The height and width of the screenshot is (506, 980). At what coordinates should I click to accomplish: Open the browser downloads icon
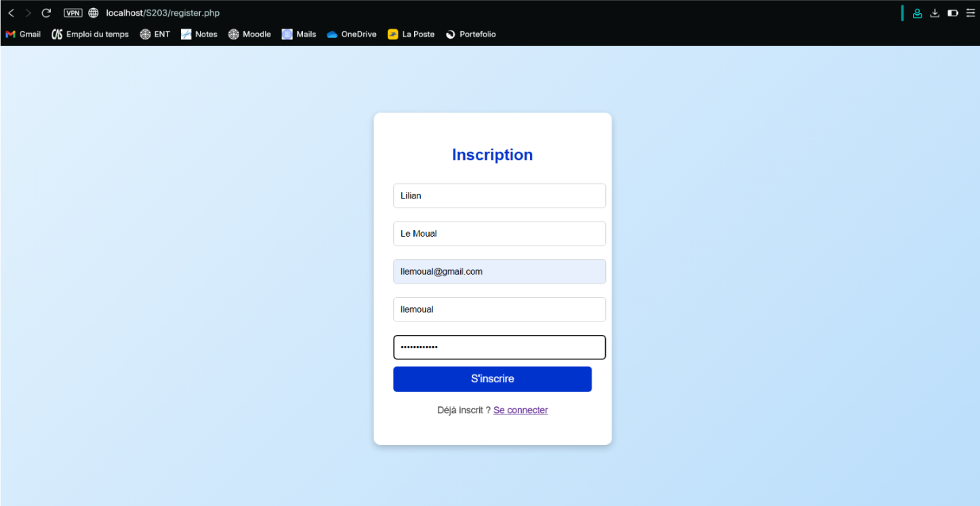point(935,13)
